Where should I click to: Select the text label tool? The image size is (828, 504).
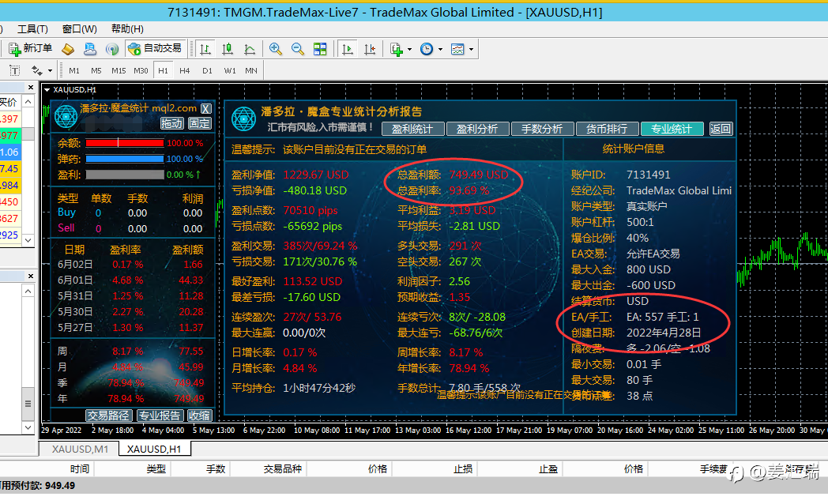[15, 70]
